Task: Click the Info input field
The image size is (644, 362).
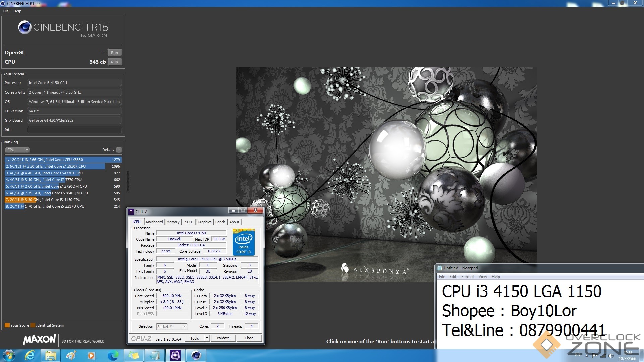Action: coord(74,130)
